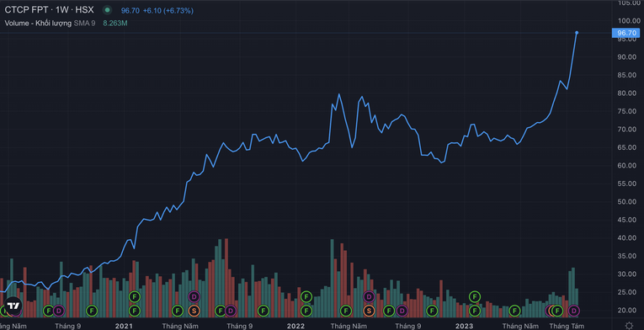Click 65.00 on the price axis

(626, 147)
